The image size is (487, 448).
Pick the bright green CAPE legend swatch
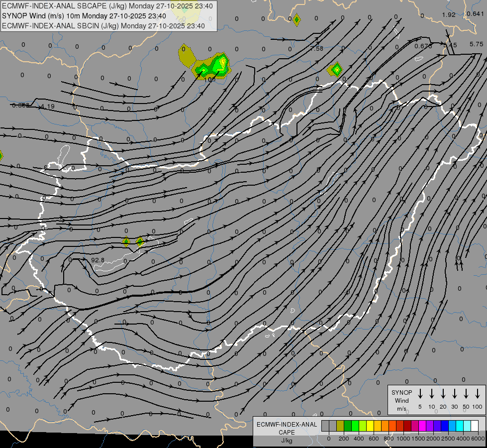[355, 426]
